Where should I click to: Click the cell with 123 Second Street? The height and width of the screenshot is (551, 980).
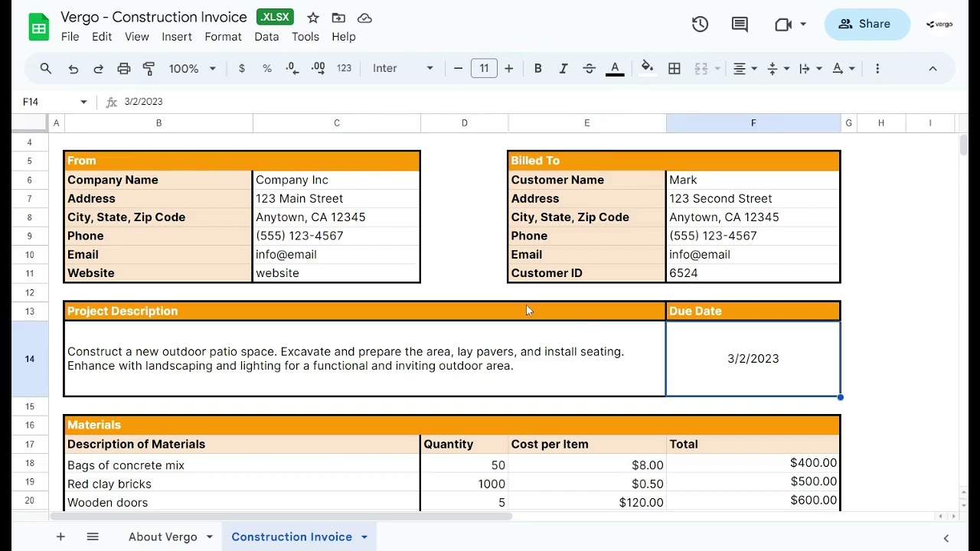tap(753, 198)
